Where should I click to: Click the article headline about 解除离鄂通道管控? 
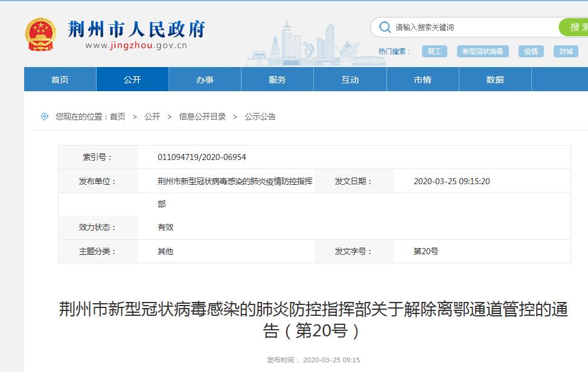(x=313, y=320)
